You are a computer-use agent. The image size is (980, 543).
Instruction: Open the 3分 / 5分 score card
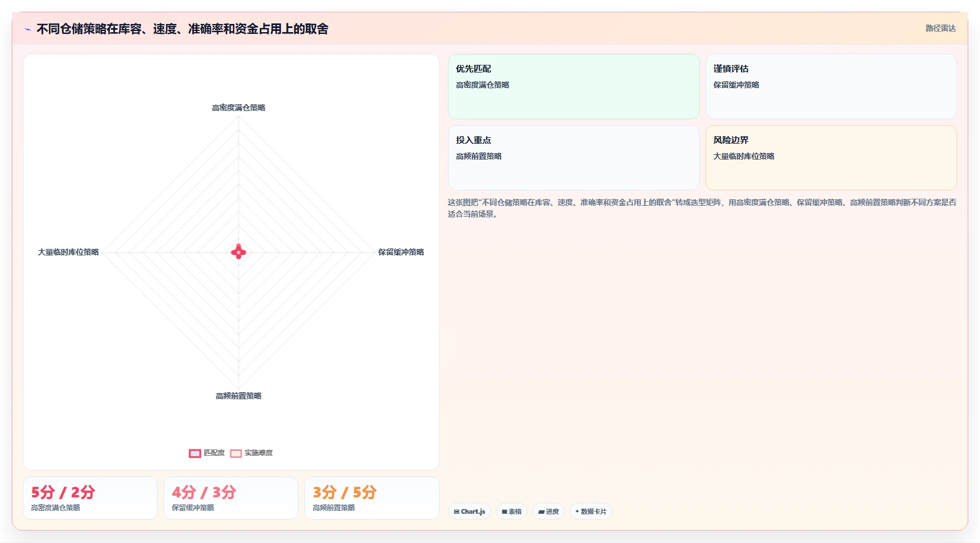tap(371, 498)
